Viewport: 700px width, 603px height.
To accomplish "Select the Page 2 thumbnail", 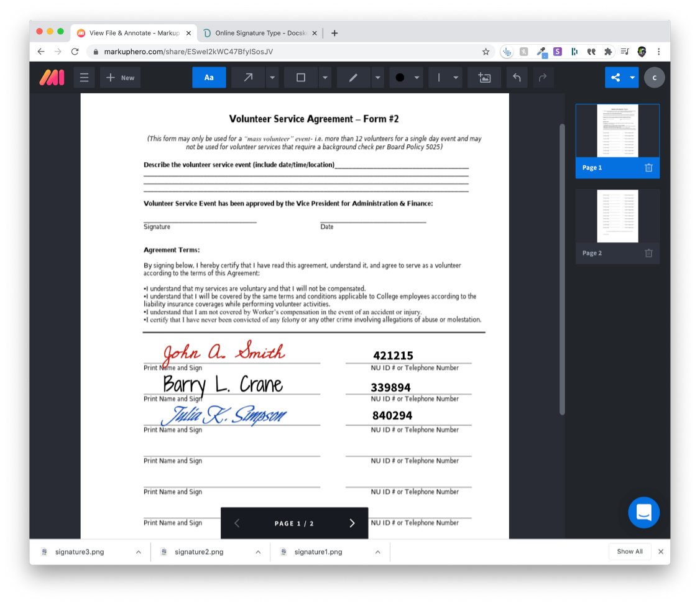I will coord(617,216).
